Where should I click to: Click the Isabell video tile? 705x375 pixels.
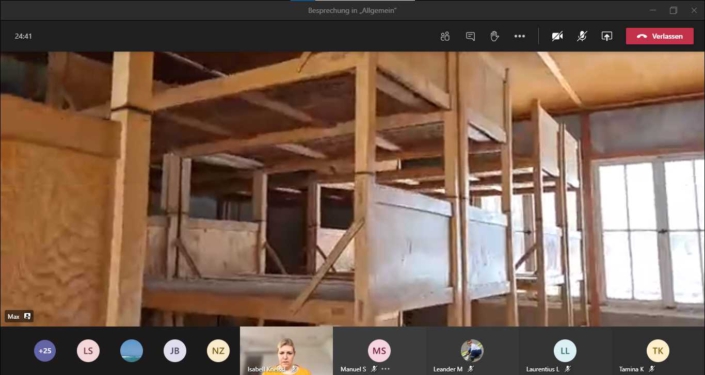tap(286, 351)
